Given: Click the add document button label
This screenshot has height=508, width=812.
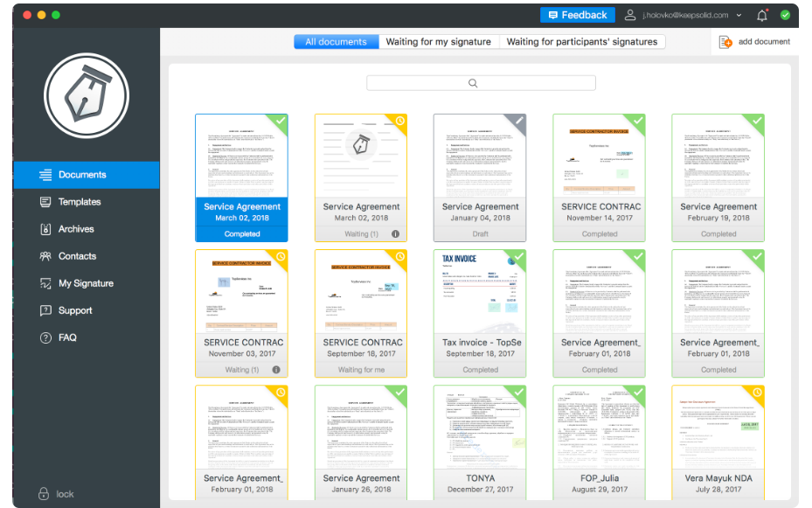Looking at the screenshot, I should tap(764, 42).
